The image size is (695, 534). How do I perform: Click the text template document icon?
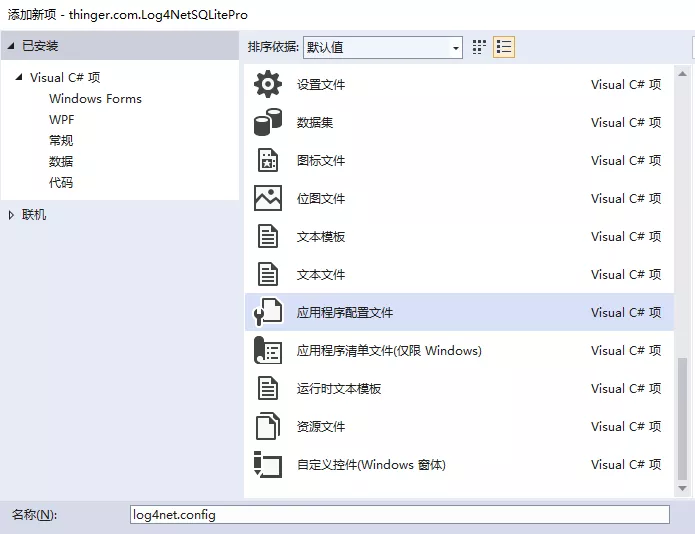pyautogui.click(x=268, y=237)
